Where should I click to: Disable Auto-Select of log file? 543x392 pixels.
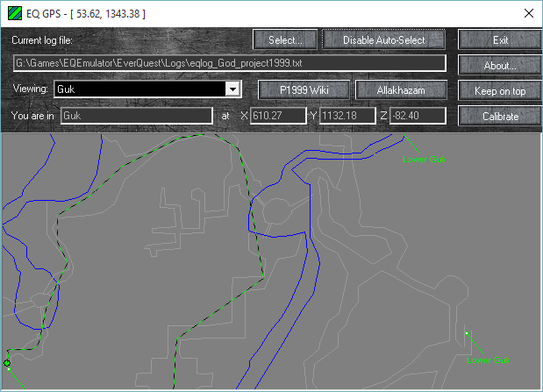[384, 40]
